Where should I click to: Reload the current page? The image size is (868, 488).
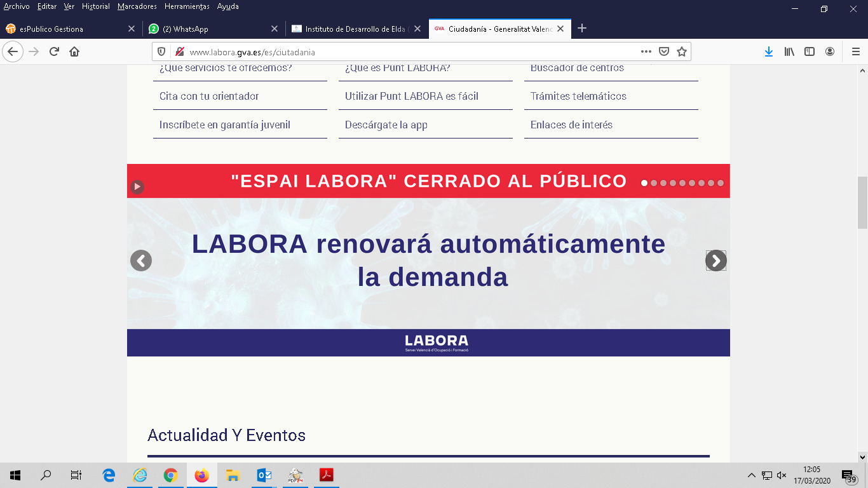(55, 51)
